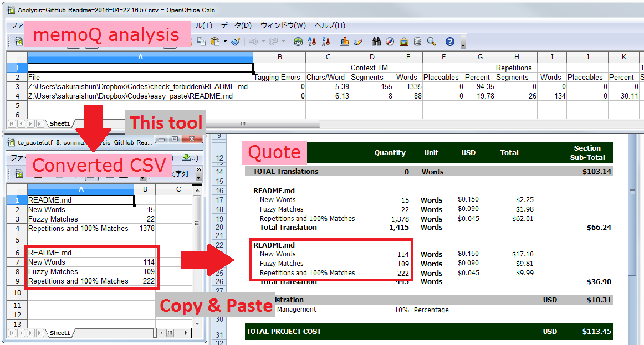Go to last sheet in analysis window

[40, 123]
